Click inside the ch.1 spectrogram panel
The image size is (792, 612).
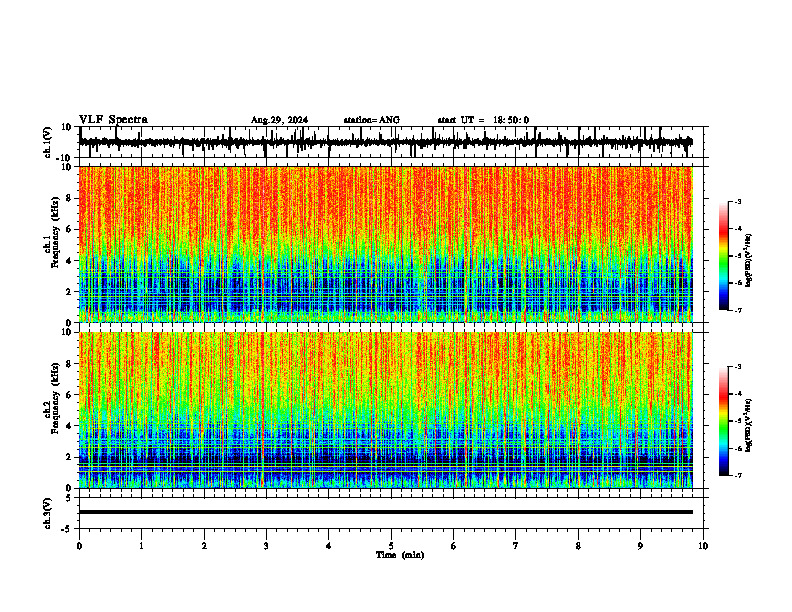point(385,244)
